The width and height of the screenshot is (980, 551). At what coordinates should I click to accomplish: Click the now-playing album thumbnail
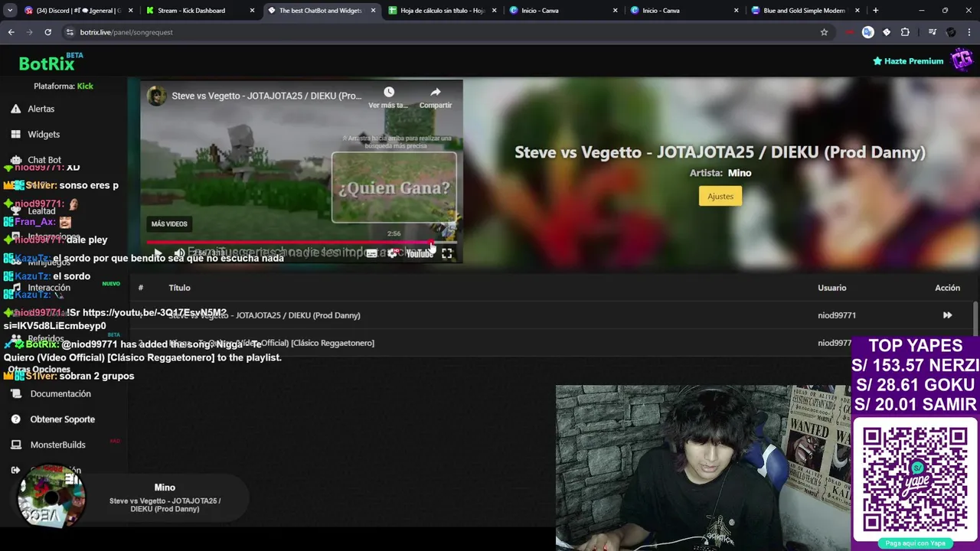(51, 497)
